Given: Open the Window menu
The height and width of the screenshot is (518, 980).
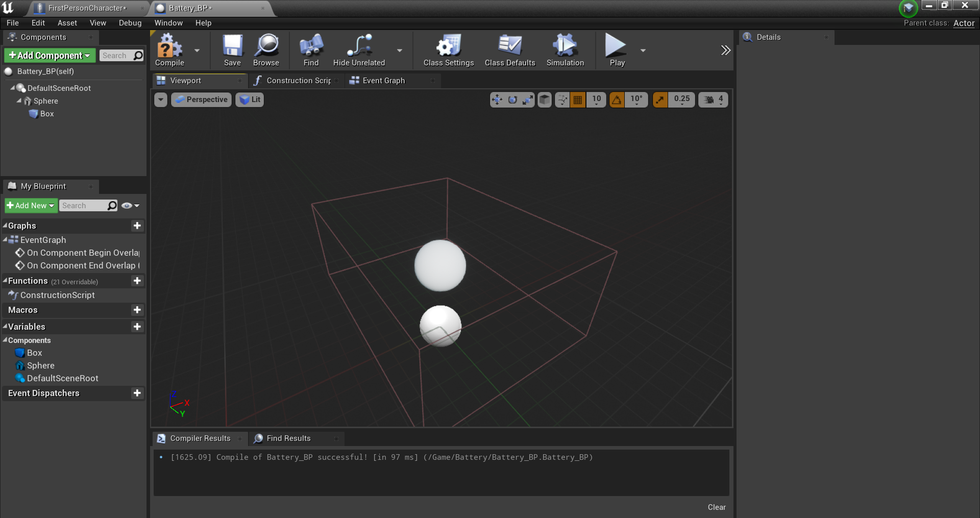Looking at the screenshot, I should tap(168, 23).
